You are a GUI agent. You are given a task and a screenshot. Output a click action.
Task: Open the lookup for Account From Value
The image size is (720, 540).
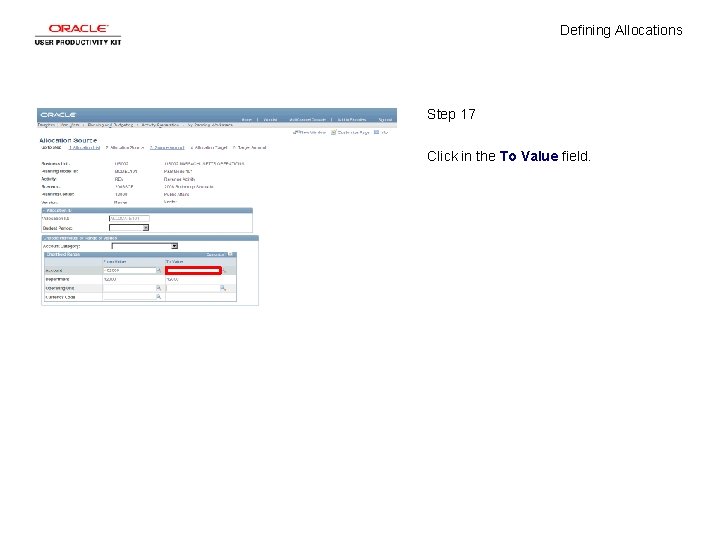pyautogui.click(x=159, y=271)
